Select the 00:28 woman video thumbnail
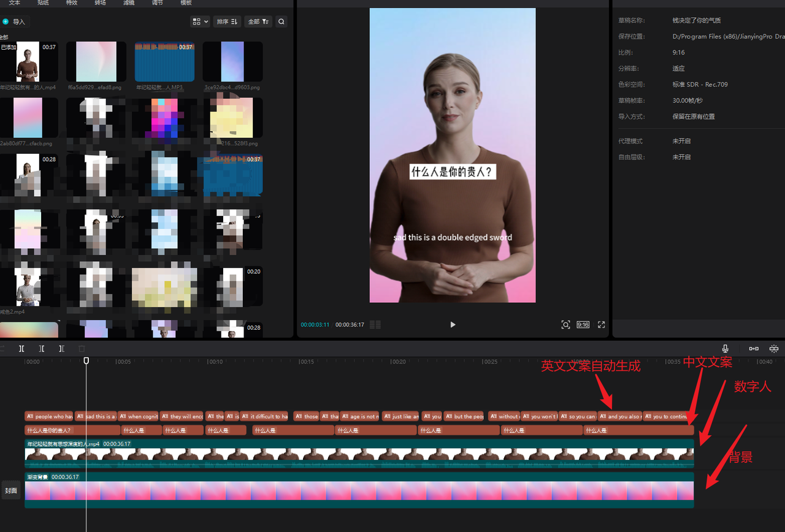The width and height of the screenshot is (785, 532). pyautogui.click(x=28, y=174)
